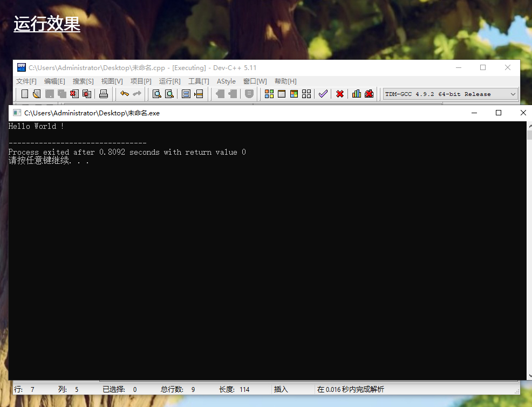The image size is (532, 407).
Task: Click the Save All toolbar icon
Action: 62,94
